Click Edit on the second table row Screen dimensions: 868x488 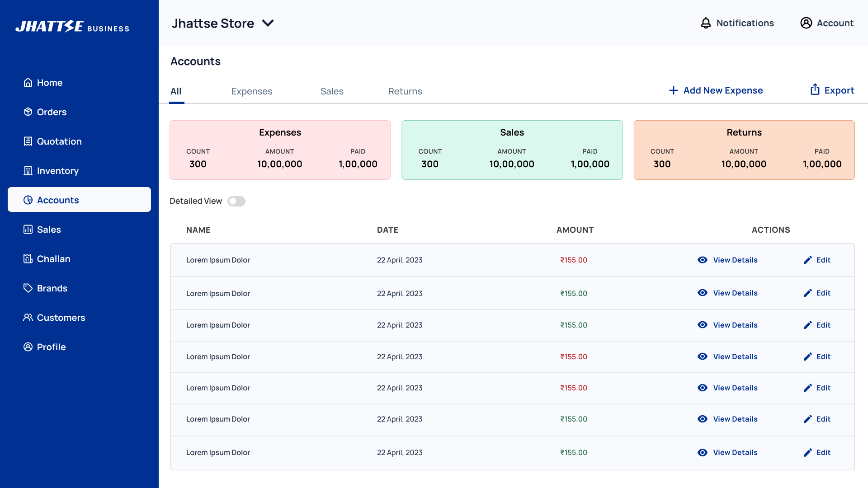817,293
